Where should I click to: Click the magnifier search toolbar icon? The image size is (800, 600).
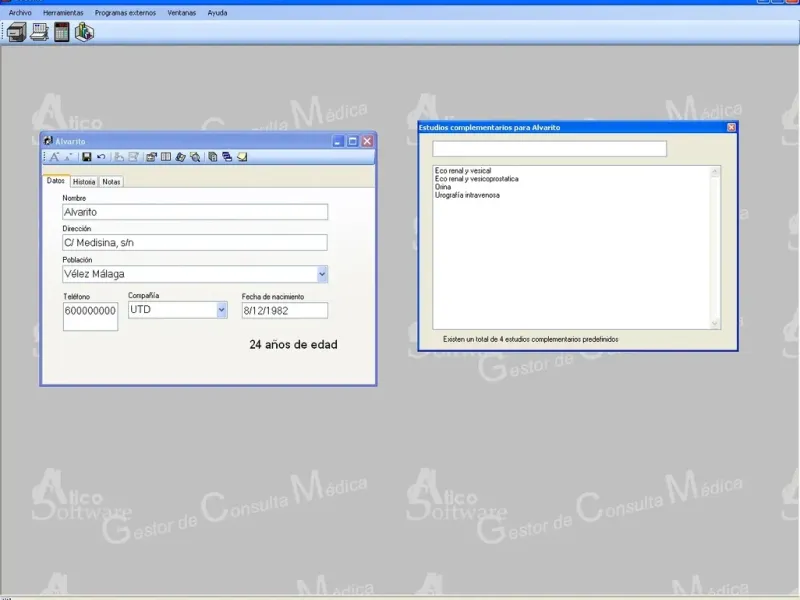(195, 157)
